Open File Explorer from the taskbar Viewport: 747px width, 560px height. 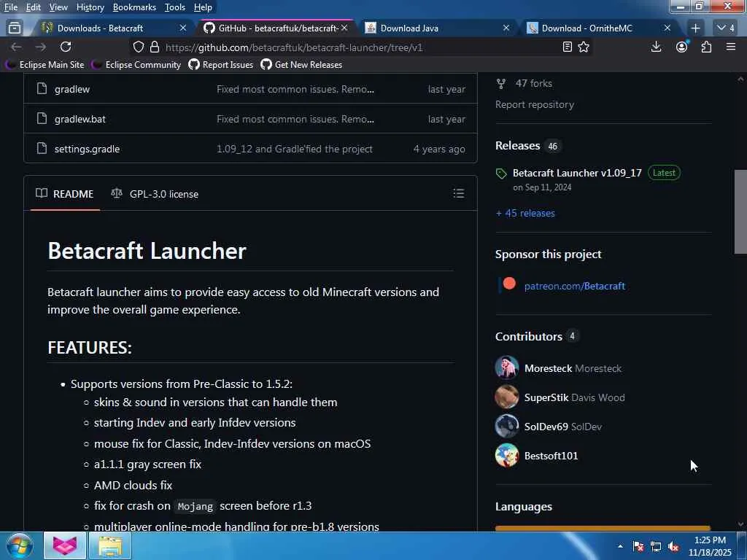click(110, 545)
